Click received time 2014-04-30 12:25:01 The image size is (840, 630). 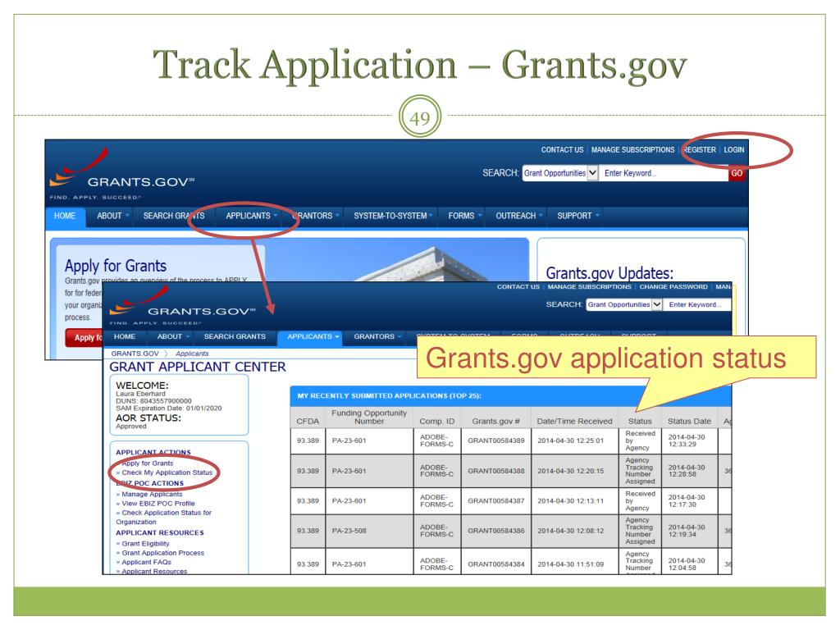tap(571, 441)
